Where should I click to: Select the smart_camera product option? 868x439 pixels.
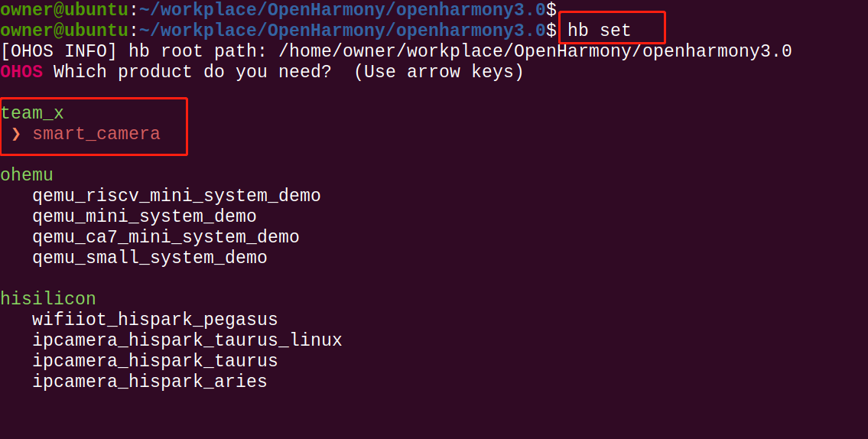96,135
